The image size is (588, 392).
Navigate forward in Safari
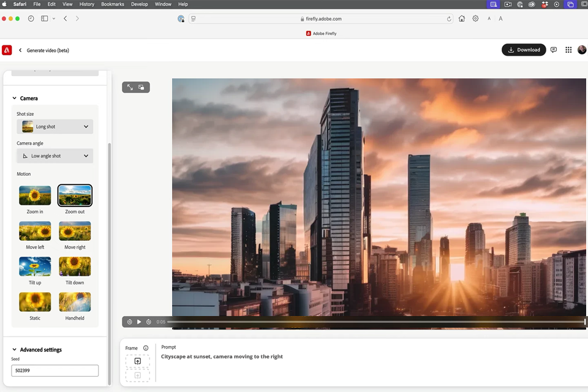77,18
